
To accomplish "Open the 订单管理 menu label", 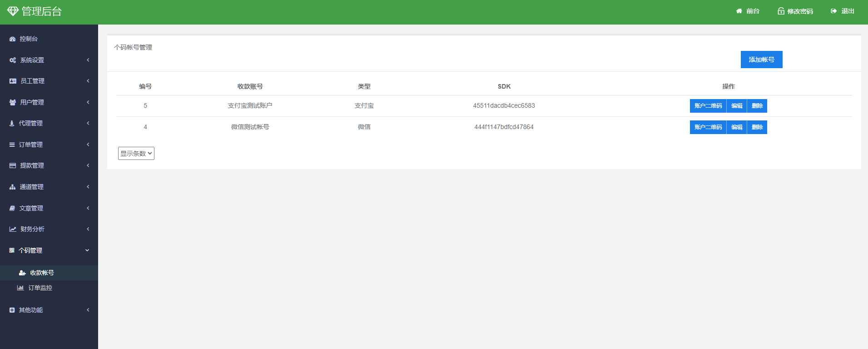I will point(31,145).
